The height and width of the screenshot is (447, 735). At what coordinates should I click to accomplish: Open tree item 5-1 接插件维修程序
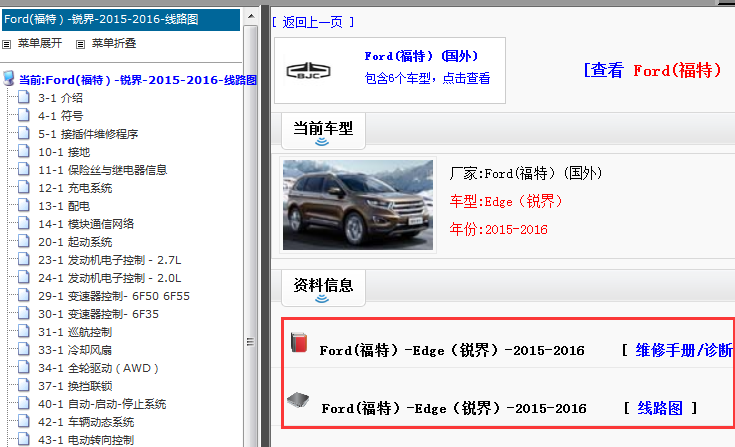pyautogui.click(x=88, y=134)
